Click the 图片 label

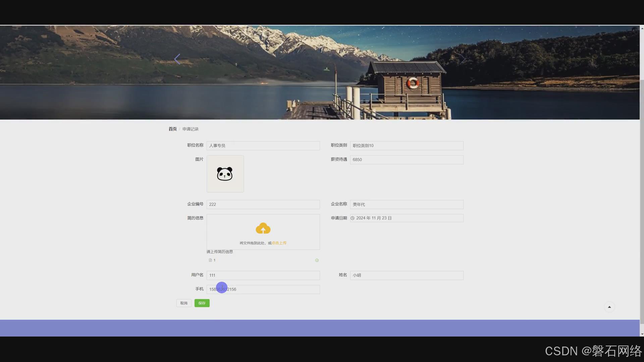199,159
